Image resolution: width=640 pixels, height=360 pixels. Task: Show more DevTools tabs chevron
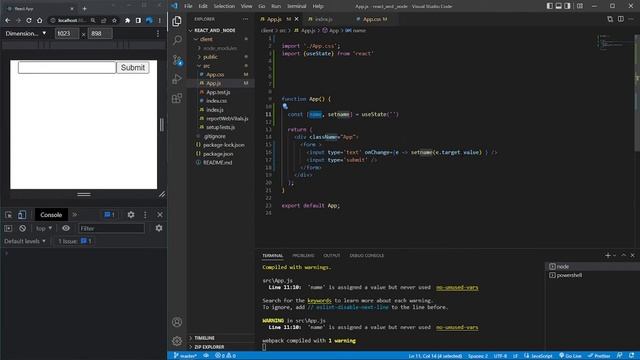tap(75, 215)
